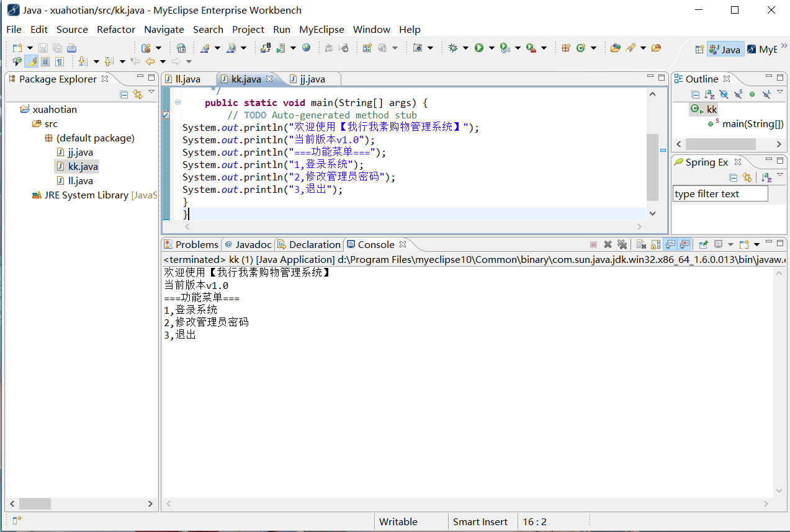The width and height of the screenshot is (790, 532).
Task: Toggle Mark Occurrences highlighter icon
Action: coord(31,61)
